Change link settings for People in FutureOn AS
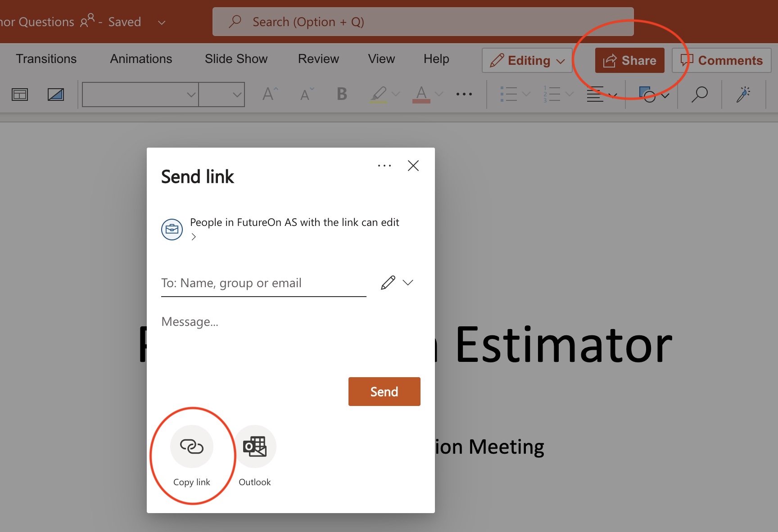This screenshot has height=532, width=778. [294, 222]
